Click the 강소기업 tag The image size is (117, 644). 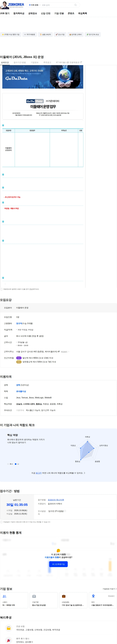[60, 35]
